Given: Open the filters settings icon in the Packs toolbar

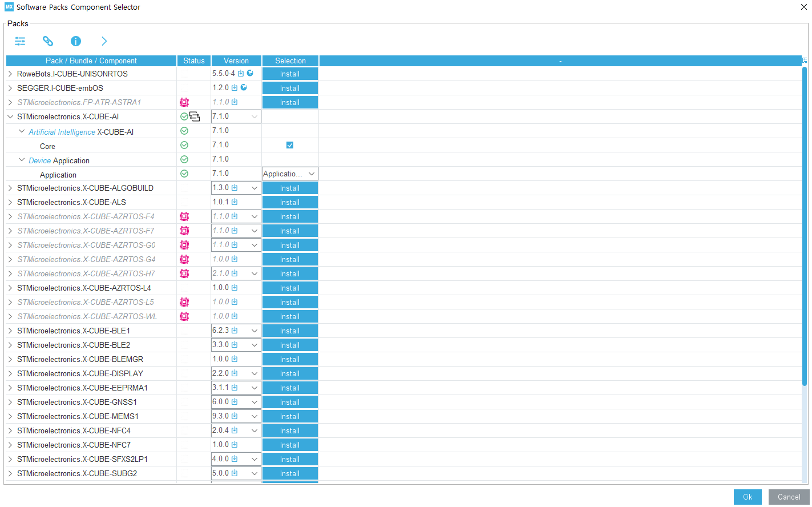Looking at the screenshot, I should (20, 41).
